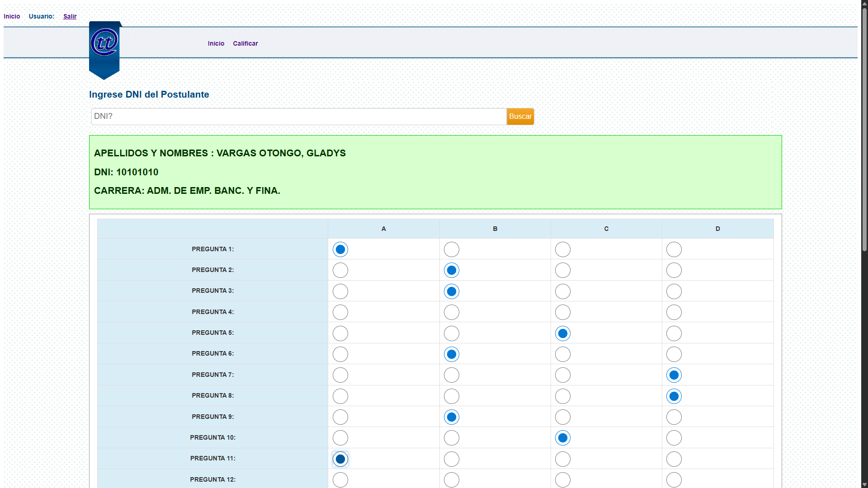Viewport: 868px width, 488px height.
Task: Click scrollbar down arrow at bottom
Action: [864, 484]
